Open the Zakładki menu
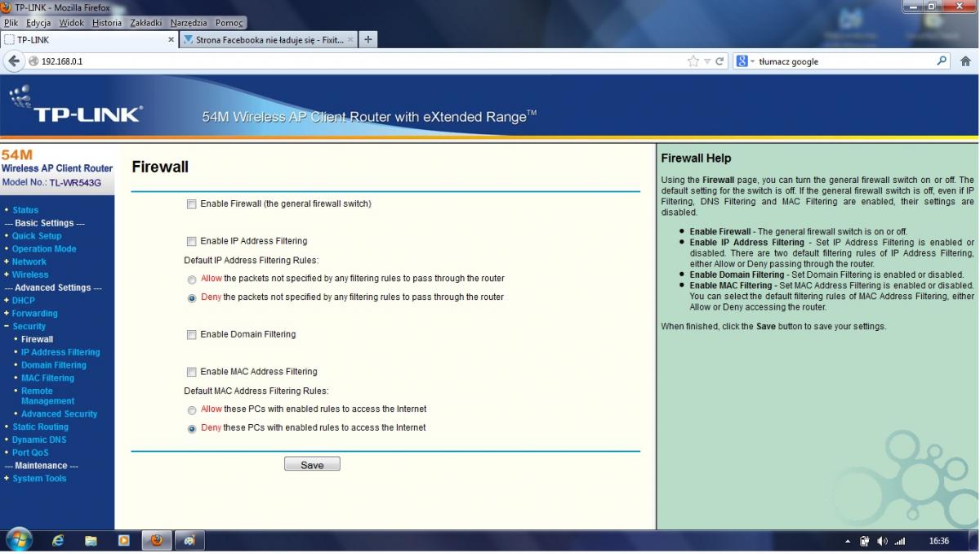The image size is (980, 554). click(x=146, y=23)
